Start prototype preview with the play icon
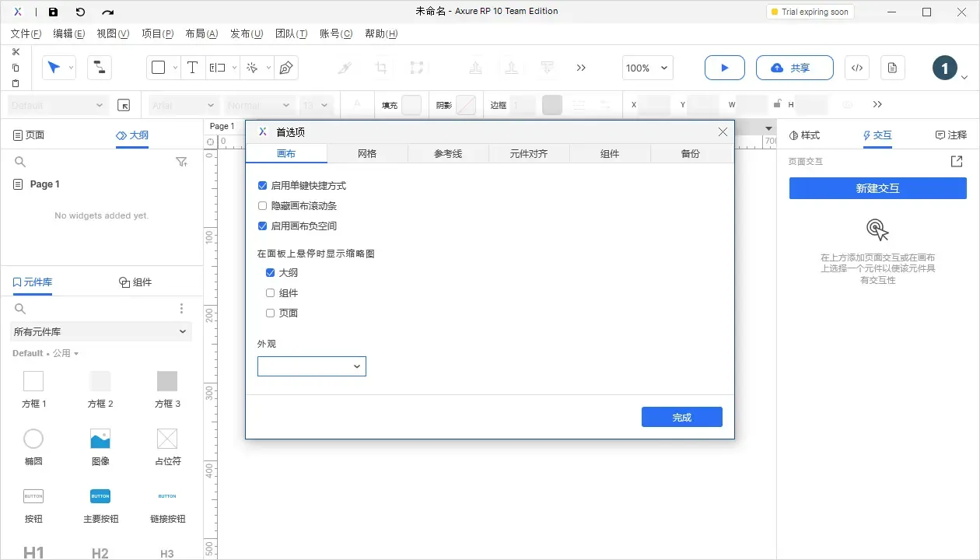Image resolution: width=980 pixels, height=560 pixels. (x=724, y=68)
